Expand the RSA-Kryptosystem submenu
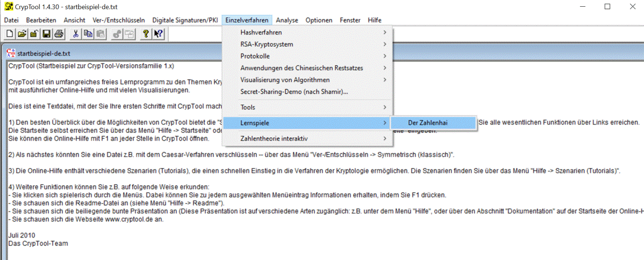644x260 pixels. 307,44
